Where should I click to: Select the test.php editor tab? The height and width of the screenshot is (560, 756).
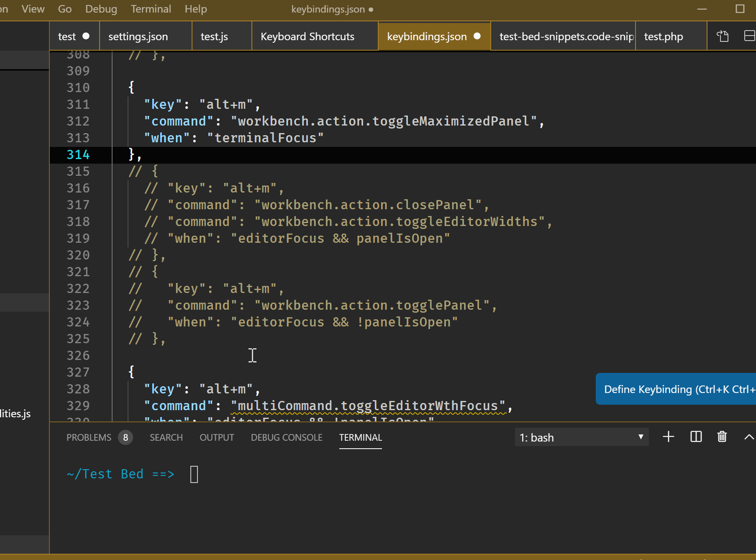[663, 37]
